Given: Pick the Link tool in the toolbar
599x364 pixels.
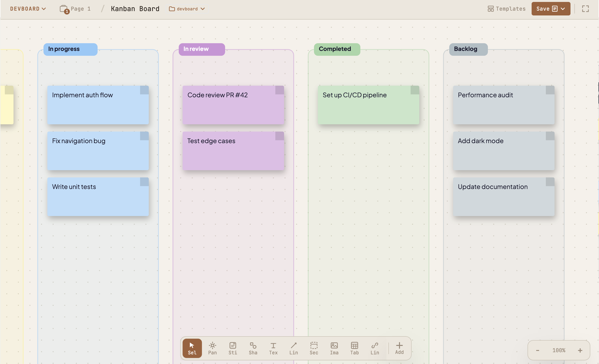Looking at the screenshot, I should pos(375,348).
